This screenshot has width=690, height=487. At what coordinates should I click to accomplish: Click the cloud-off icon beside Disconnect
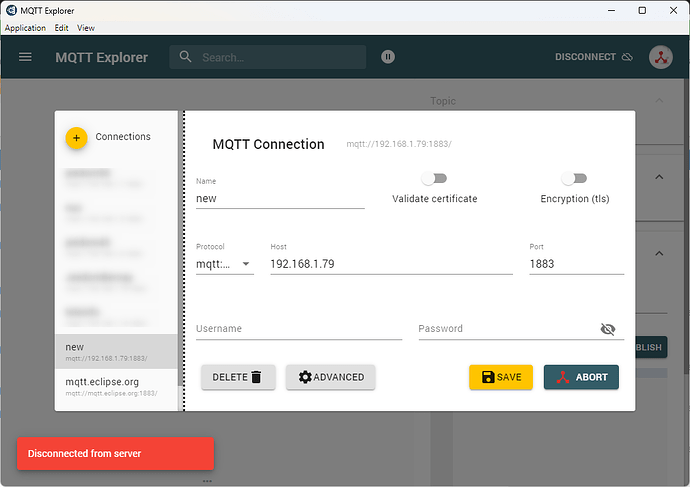[627, 57]
